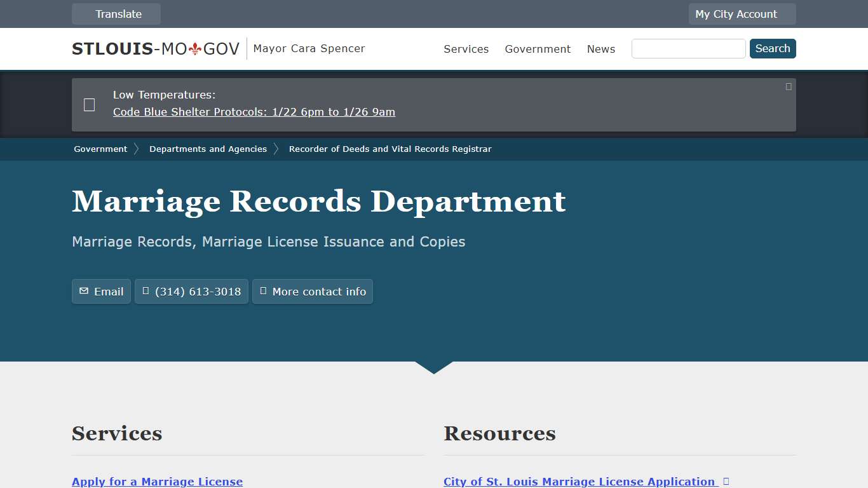Select the Government breadcrumb link
The height and width of the screenshot is (488, 868).
100,149
